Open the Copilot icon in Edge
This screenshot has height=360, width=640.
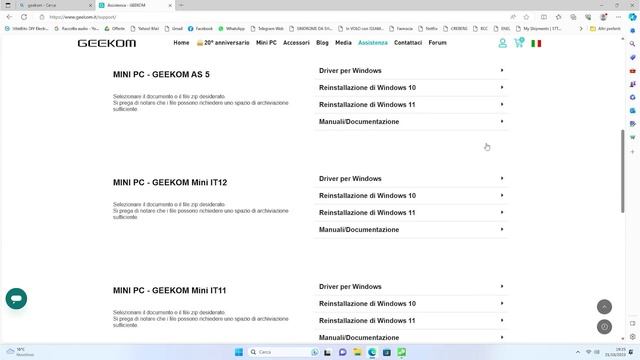(x=633, y=17)
